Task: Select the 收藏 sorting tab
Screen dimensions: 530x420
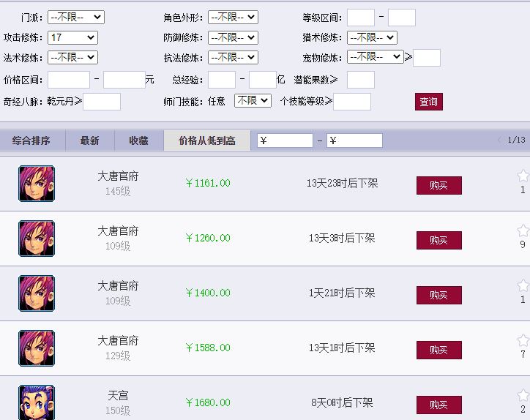Action: [139, 140]
